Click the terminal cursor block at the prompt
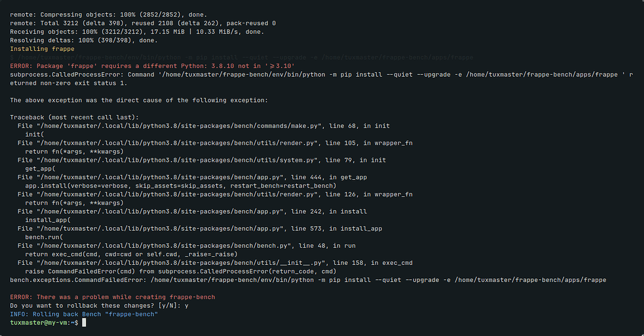This screenshot has width=644, height=336. 84,323
